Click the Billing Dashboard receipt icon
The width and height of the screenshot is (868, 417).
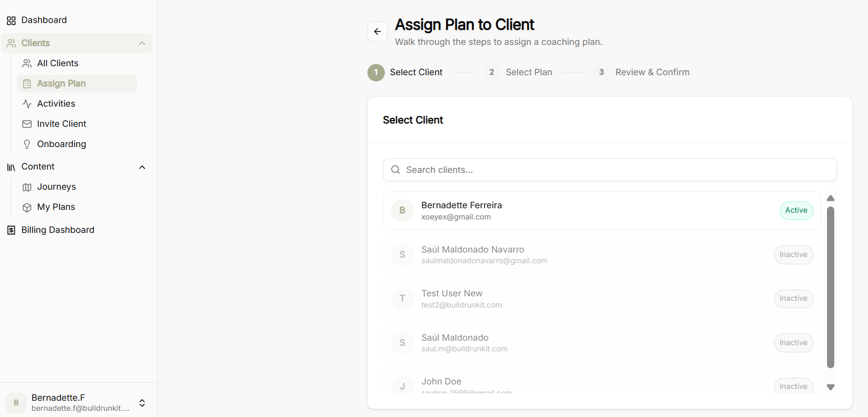[11, 230]
